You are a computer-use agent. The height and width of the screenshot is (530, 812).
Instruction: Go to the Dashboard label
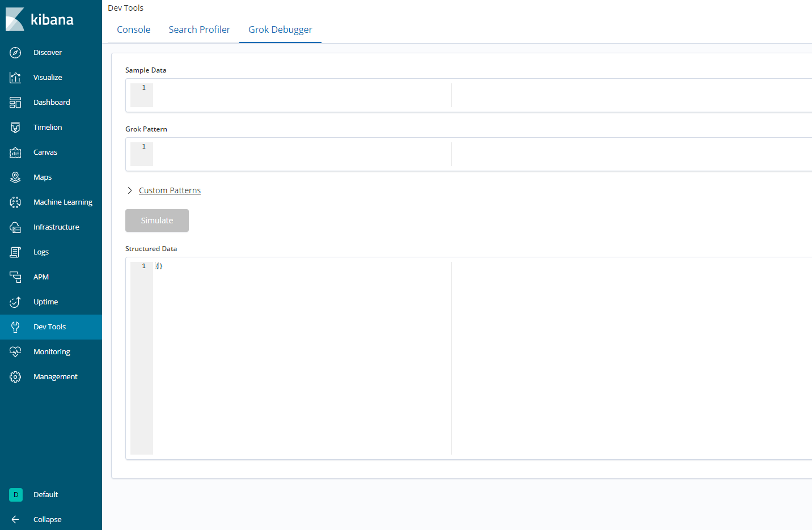click(52, 103)
